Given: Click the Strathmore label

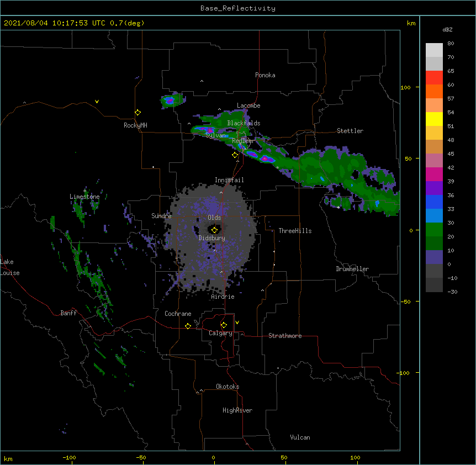Looking at the screenshot, I should pyautogui.click(x=285, y=336).
